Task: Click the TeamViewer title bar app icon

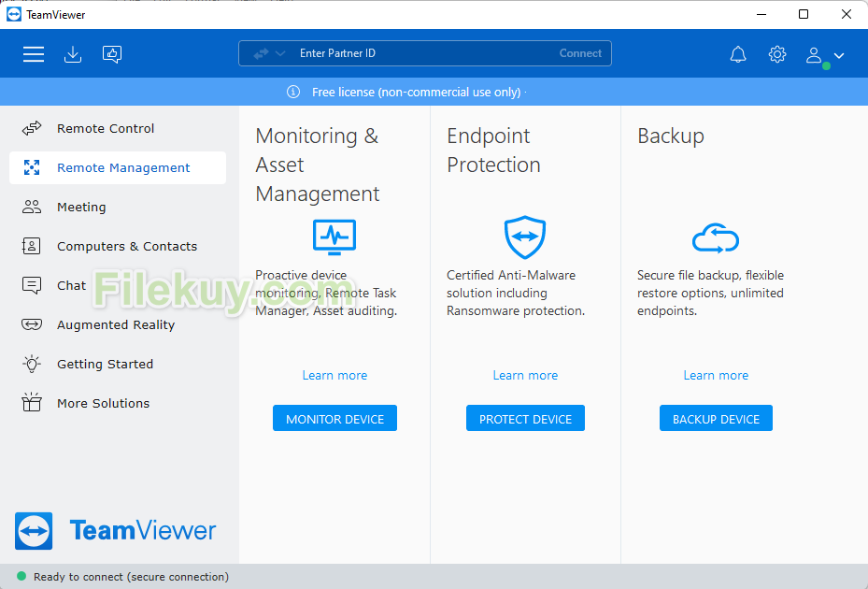Action: (x=14, y=14)
